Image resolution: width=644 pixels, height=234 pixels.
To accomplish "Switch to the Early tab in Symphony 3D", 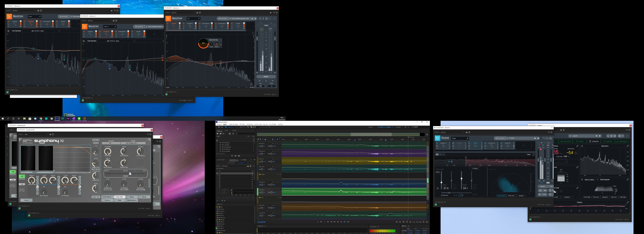I will [x=132, y=197].
